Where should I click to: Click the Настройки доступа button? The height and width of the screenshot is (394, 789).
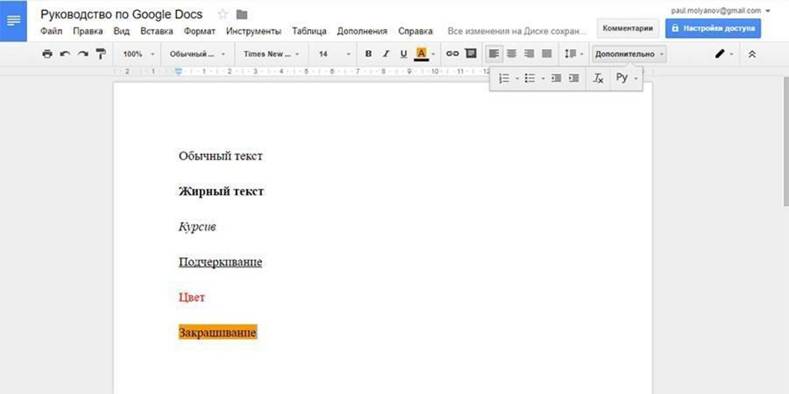click(713, 29)
